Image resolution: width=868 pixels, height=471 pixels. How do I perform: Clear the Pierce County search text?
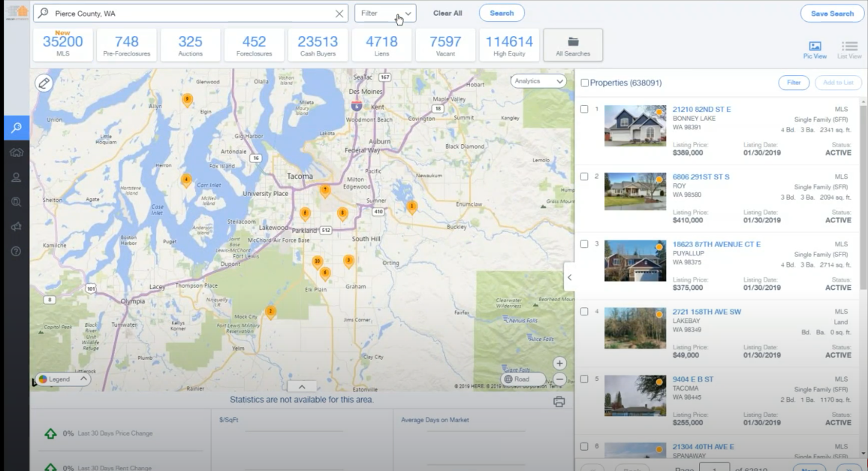(339, 14)
